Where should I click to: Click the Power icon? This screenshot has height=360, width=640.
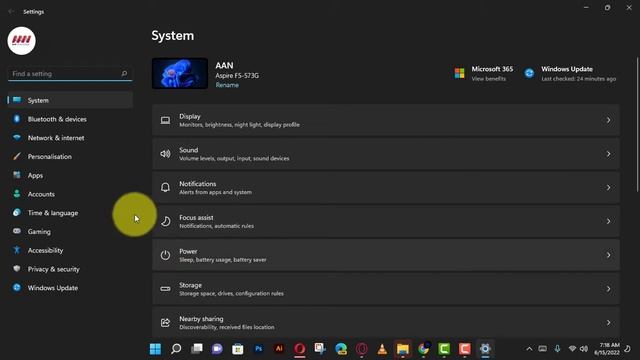click(165, 255)
